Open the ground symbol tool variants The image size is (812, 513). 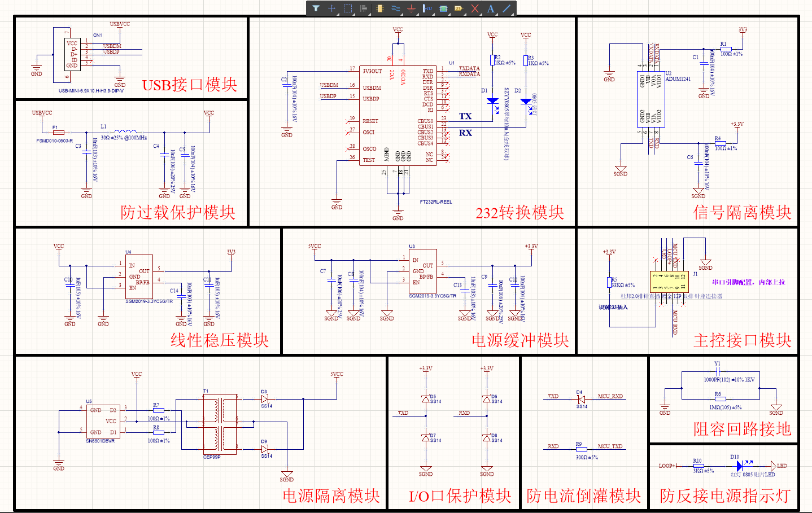tap(418, 15)
